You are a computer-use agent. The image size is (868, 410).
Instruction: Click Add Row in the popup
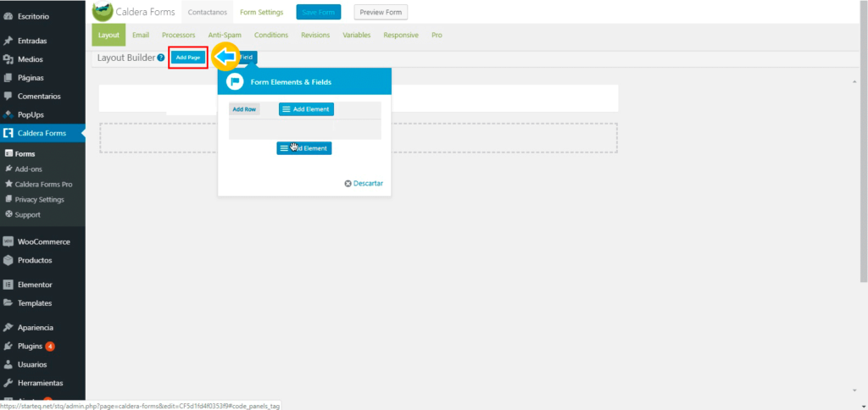tap(244, 109)
